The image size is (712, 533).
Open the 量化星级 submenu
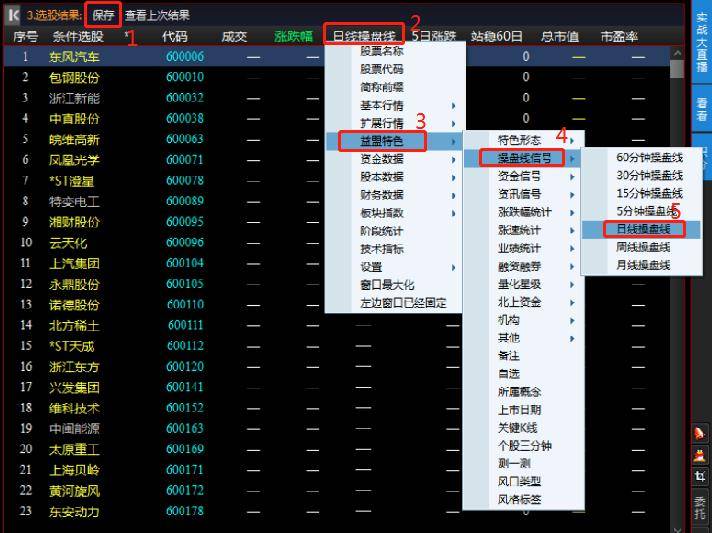(x=524, y=284)
